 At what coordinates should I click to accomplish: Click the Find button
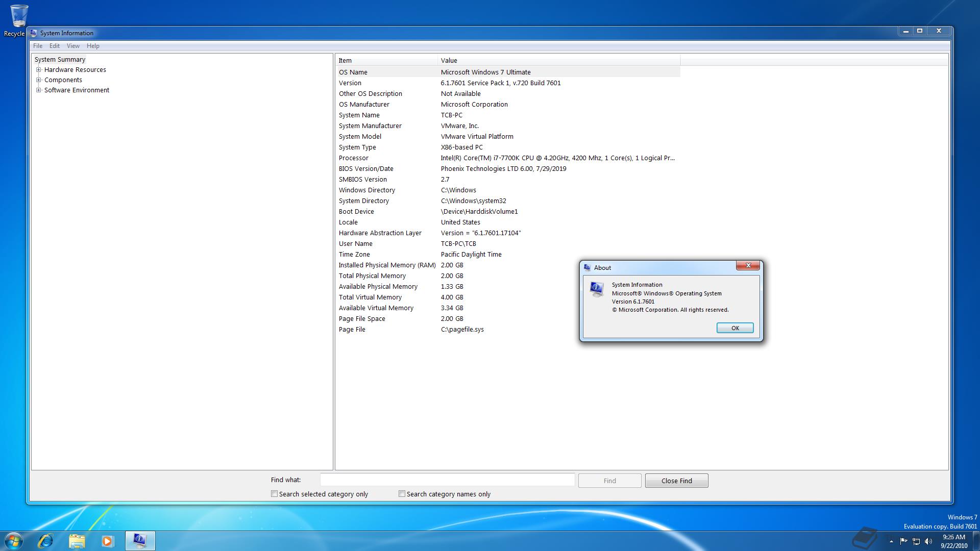pos(609,481)
